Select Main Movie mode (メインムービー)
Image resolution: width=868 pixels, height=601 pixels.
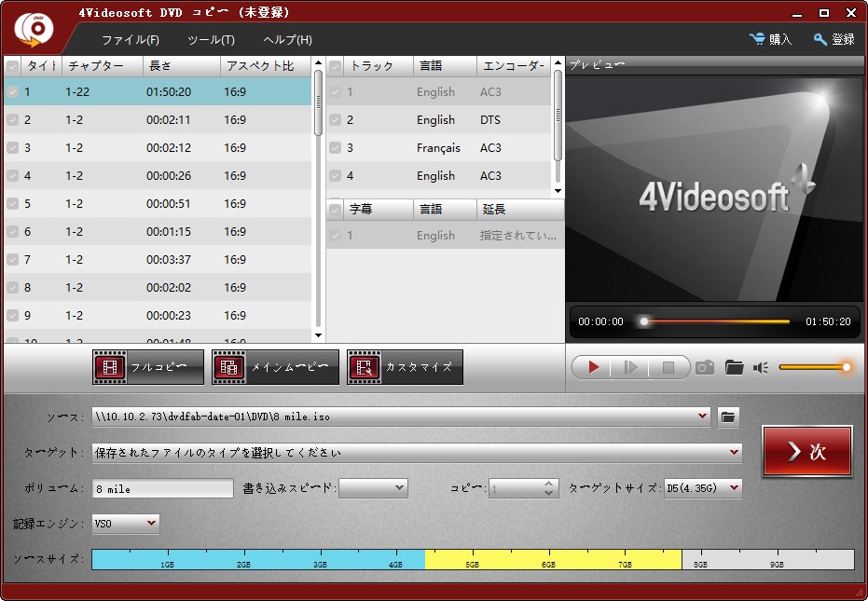[275, 367]
